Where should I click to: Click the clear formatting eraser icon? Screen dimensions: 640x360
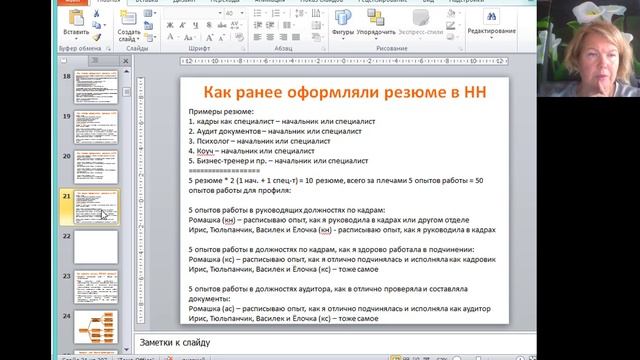[x=239, y=37]
